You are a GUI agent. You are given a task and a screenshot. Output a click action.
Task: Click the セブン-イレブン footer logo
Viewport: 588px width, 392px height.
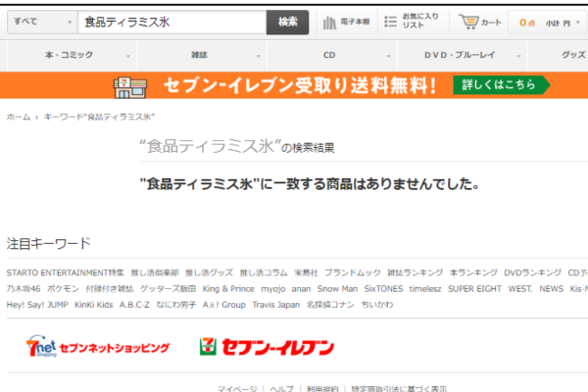tap(267, 347)
